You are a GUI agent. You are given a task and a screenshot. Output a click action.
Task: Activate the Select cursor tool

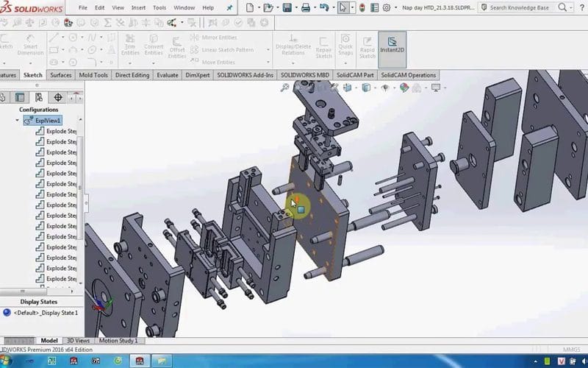click(343, 7)
